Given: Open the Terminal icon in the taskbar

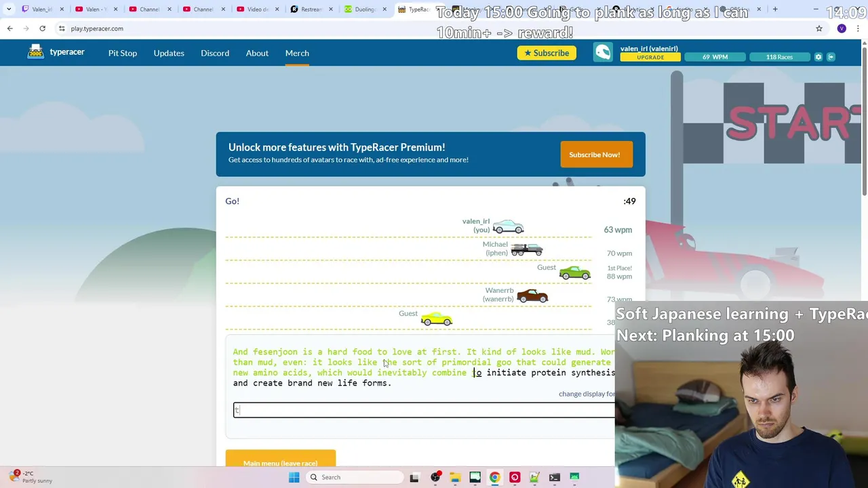Looking at the screenshot, I should (555, 477).
